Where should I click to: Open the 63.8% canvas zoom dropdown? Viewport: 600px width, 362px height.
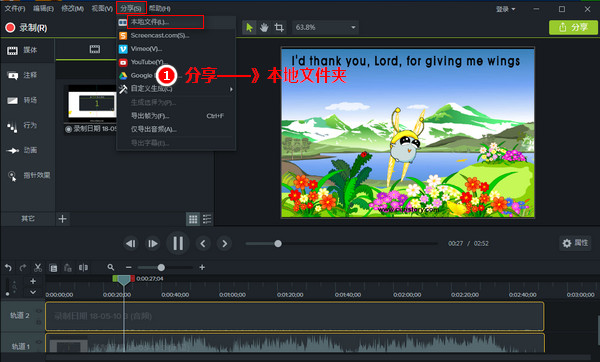tap(325, 28)
